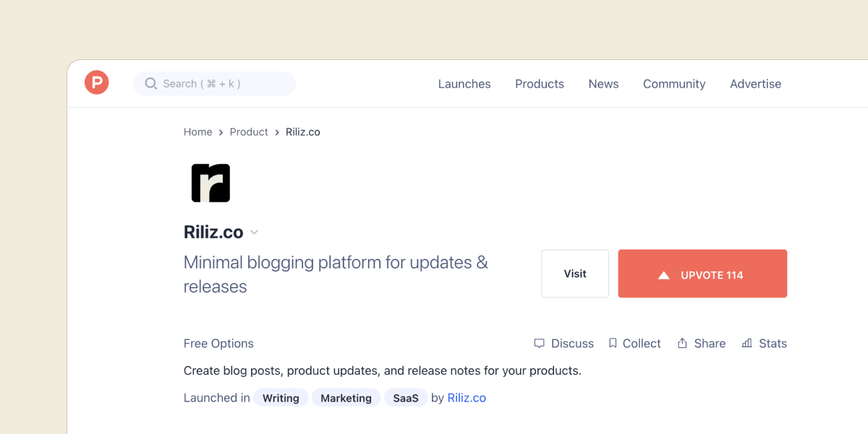The width and height of the screenshot is (868, 434).
Task: Click the Share text label
Action: point(710,343)
